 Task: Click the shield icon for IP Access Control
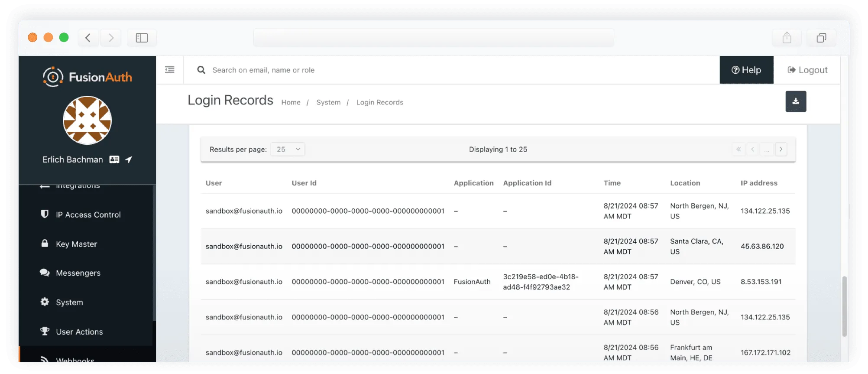click(x=45, y=214)
